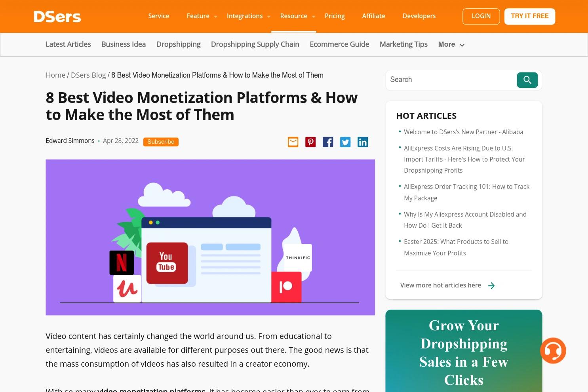Click the DSers logo
Screen dimensions: 588x392
point(57,17)
